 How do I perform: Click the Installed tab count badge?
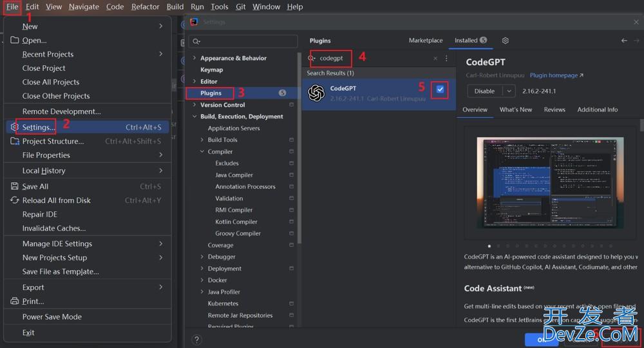tap(484, 40)
